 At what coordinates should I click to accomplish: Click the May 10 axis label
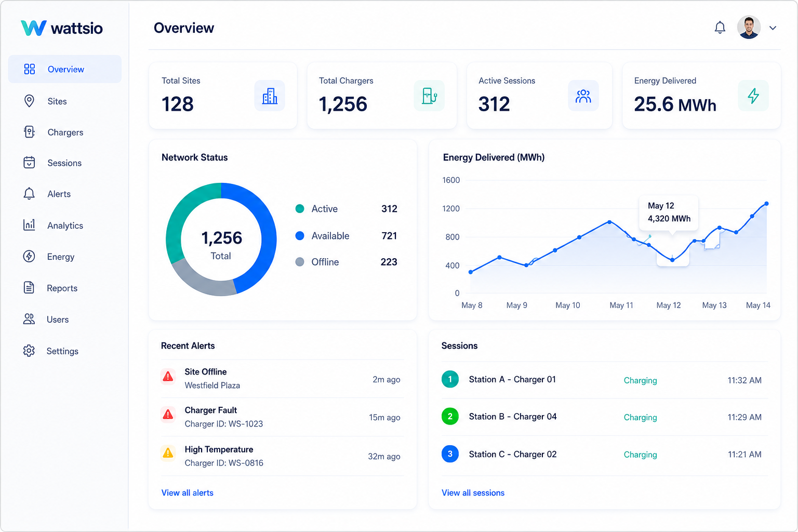[567, 305]
